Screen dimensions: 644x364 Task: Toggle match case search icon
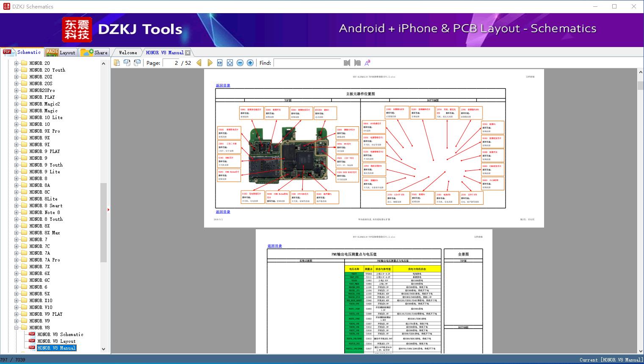368,63
